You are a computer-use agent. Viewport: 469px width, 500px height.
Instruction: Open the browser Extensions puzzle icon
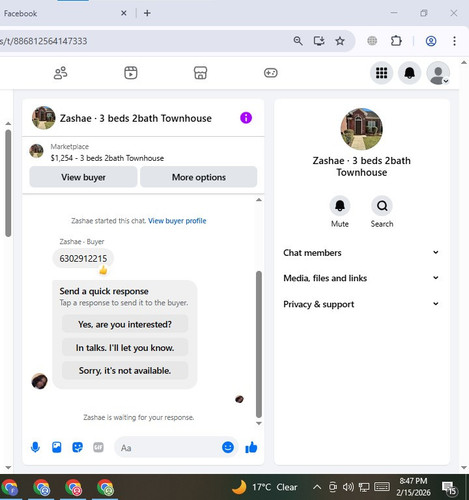tap(396, 41)
